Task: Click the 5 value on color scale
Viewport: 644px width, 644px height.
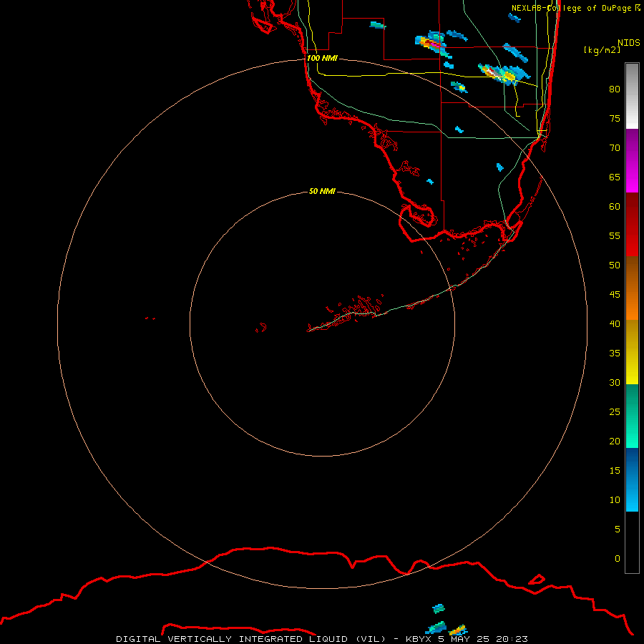Action: tap(618, 529)
